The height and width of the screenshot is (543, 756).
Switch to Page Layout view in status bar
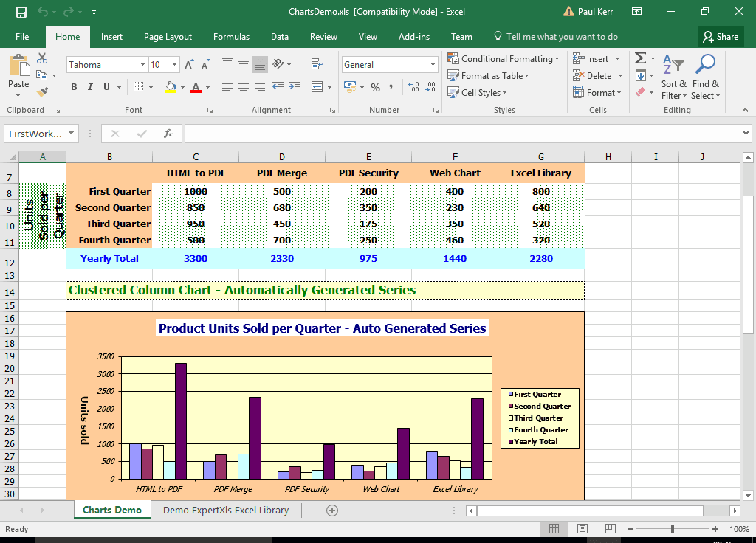tap(583, 529)
